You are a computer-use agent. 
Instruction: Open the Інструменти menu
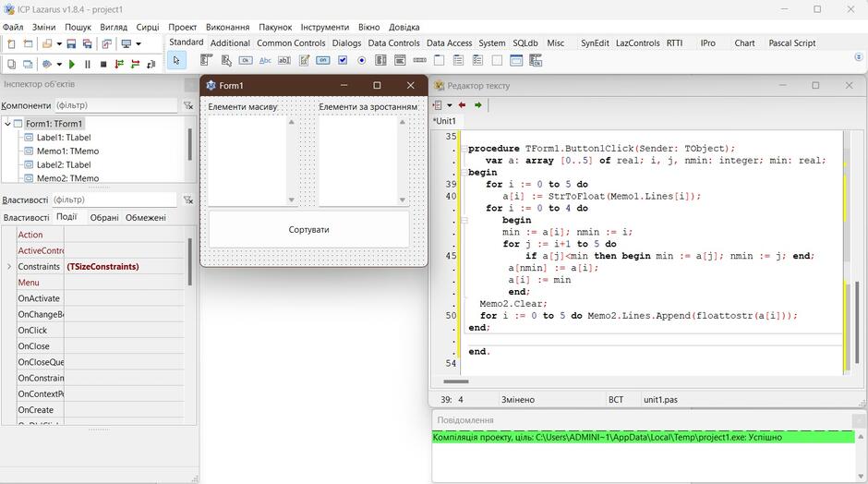[325, 27]
